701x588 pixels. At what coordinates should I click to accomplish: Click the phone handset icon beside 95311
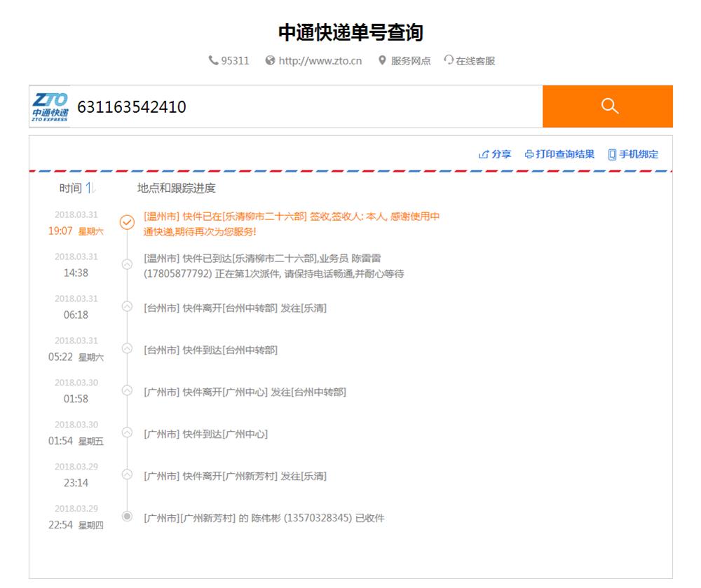click(x=213, y=60)
